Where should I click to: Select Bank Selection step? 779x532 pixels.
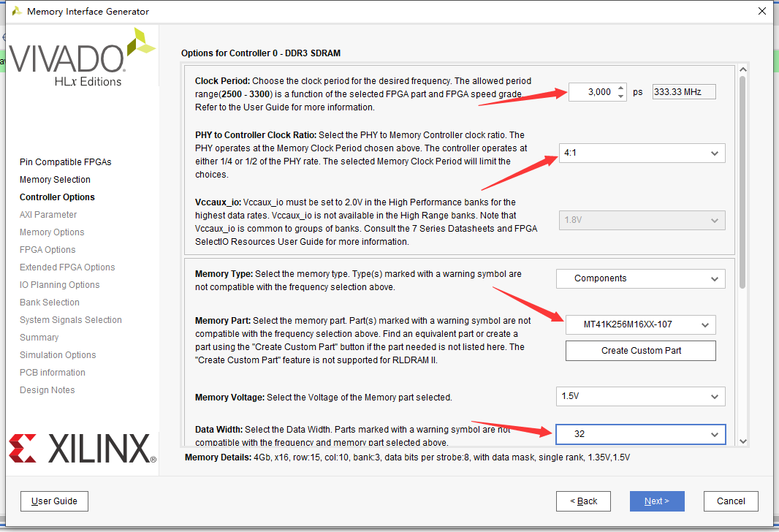coord(50,303)
